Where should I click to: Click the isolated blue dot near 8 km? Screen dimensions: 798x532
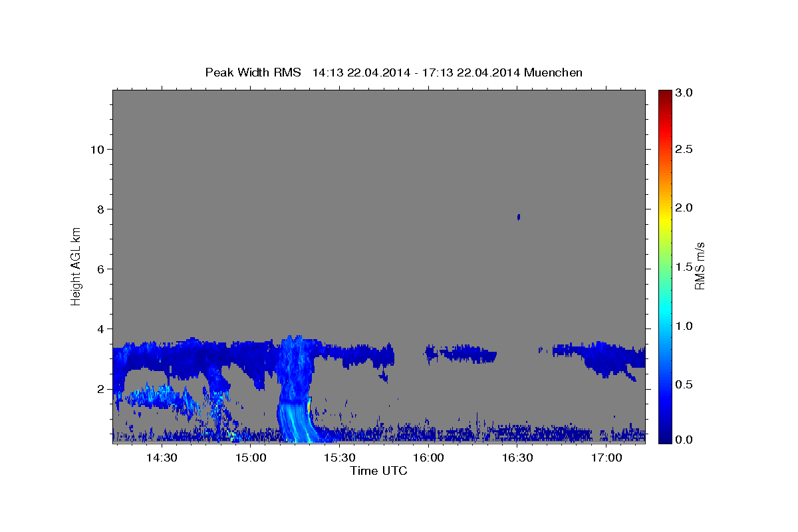(519, 217)
